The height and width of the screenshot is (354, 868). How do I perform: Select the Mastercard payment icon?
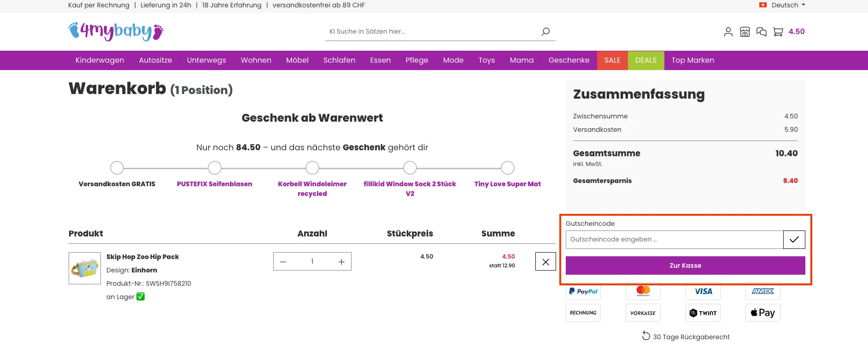643,291
